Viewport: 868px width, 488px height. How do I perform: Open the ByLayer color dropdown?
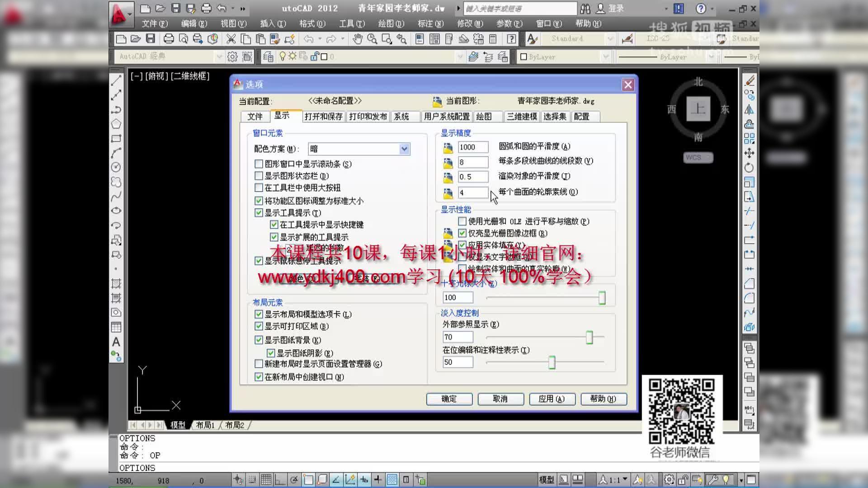(606, 56)
